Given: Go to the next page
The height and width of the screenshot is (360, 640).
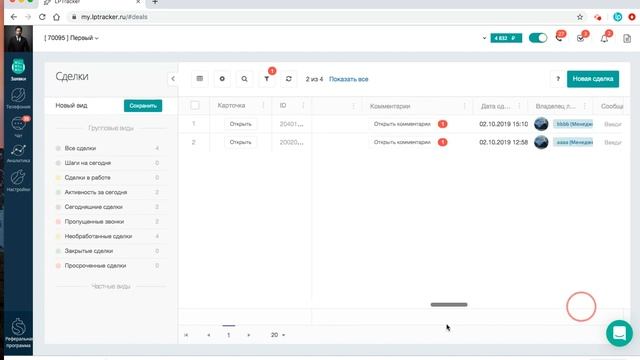Looking at the screenshot, I should (249, 335).
